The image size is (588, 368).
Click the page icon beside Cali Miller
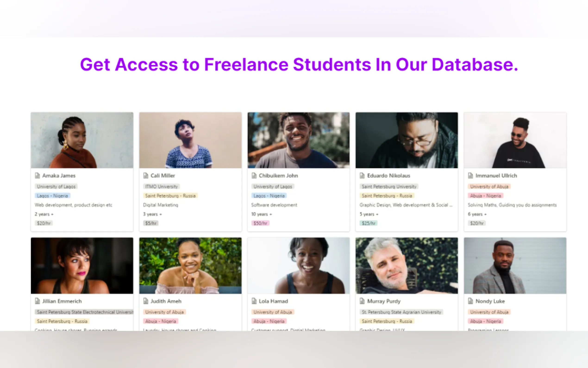click(x=146, y=175)
